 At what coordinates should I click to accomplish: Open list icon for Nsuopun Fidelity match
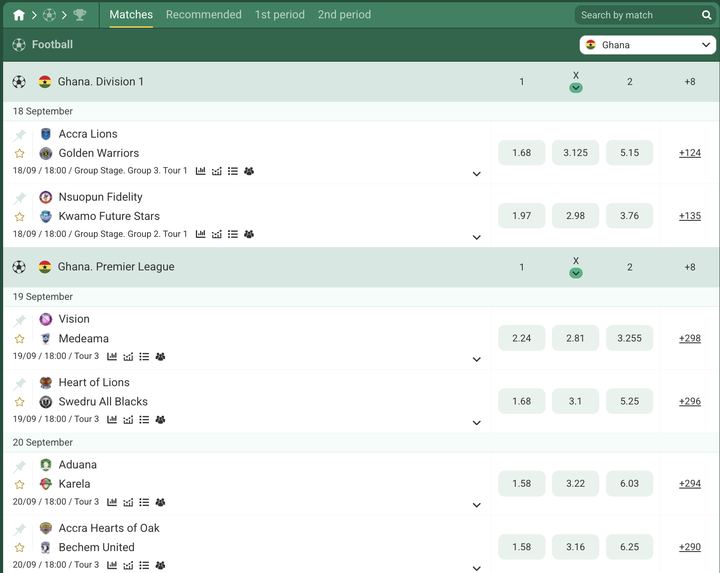(233, 234)
